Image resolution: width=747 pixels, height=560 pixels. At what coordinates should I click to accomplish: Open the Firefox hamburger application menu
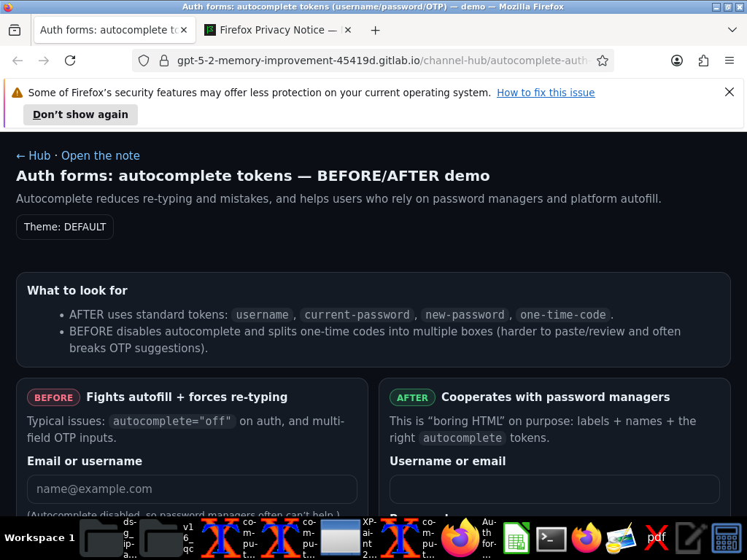pos(729,61)
